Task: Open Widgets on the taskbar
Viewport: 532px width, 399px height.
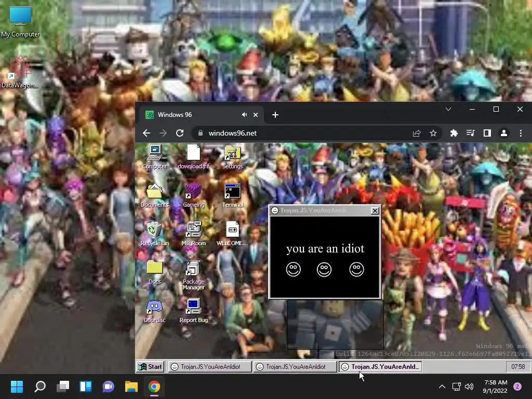Action: pos(86,387)
